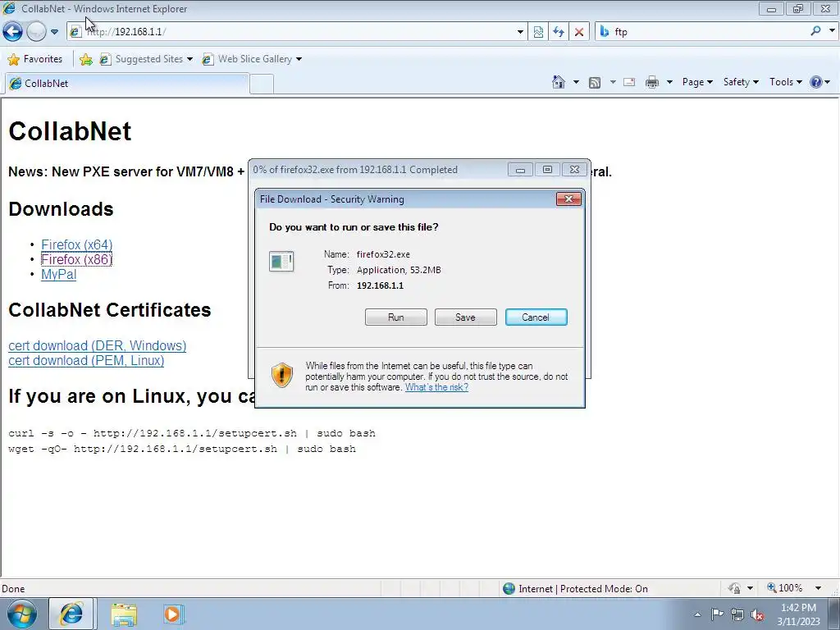Expand the Print dropdown arrow

click(669, 82)
